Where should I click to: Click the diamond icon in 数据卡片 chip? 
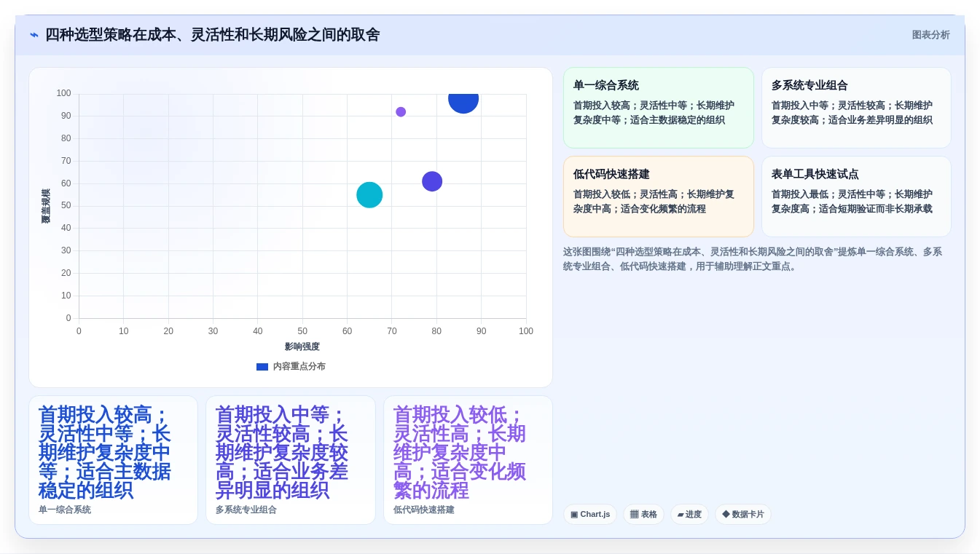tap(726, 514)
